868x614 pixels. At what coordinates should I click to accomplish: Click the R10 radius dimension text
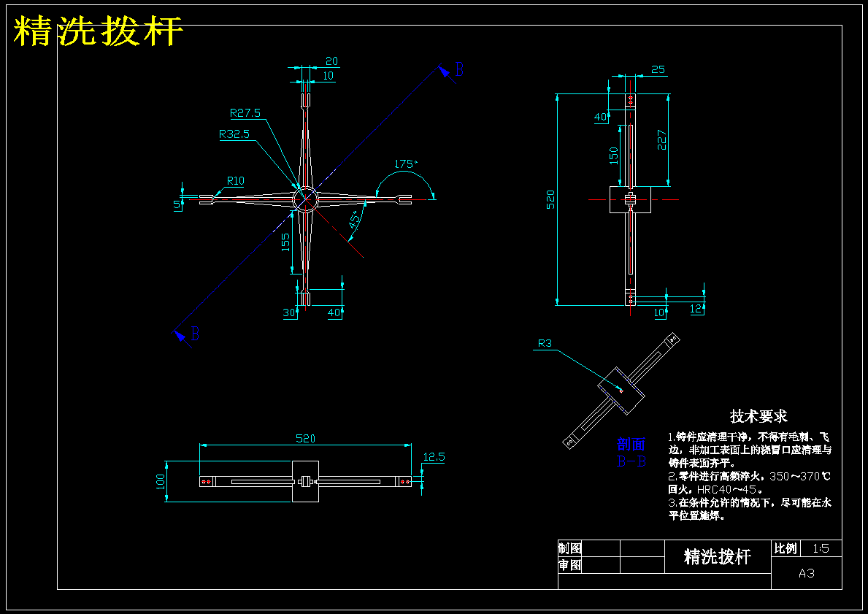click(x=235, y=180)
